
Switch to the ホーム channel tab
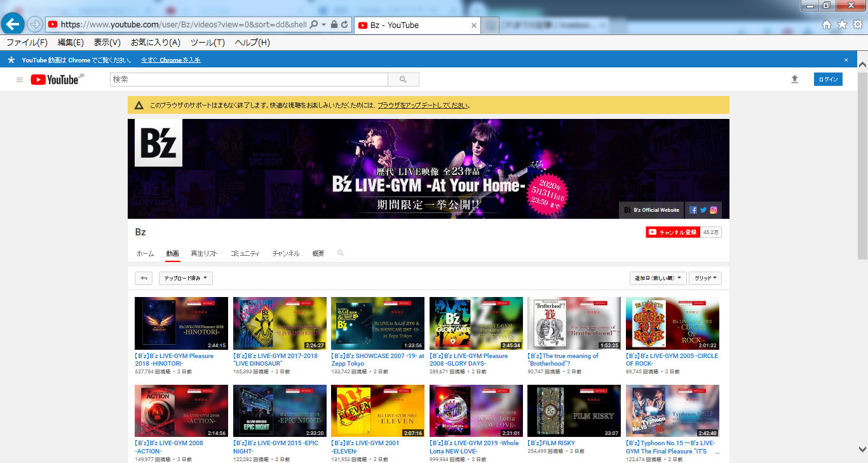pos(146,253)
